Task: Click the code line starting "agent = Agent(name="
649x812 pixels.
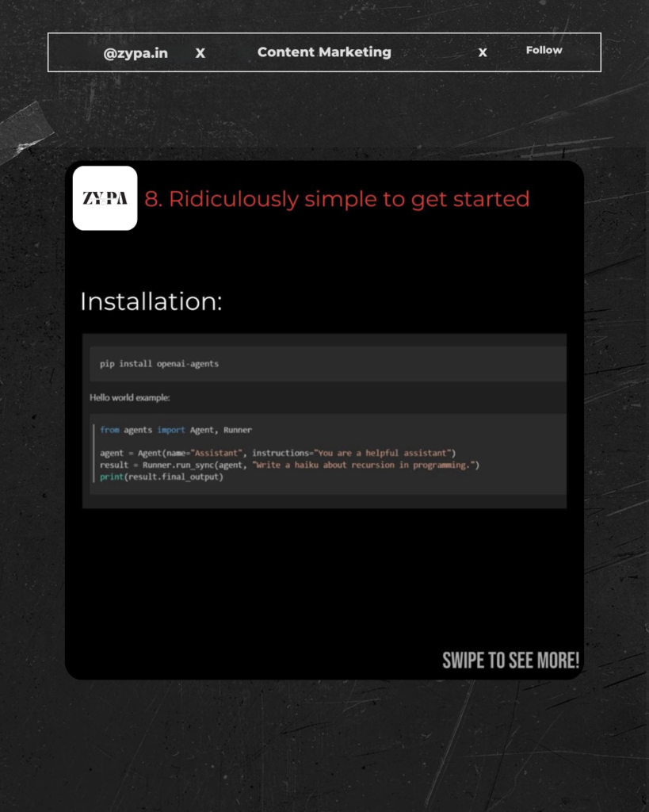Action: click(278, 453)
